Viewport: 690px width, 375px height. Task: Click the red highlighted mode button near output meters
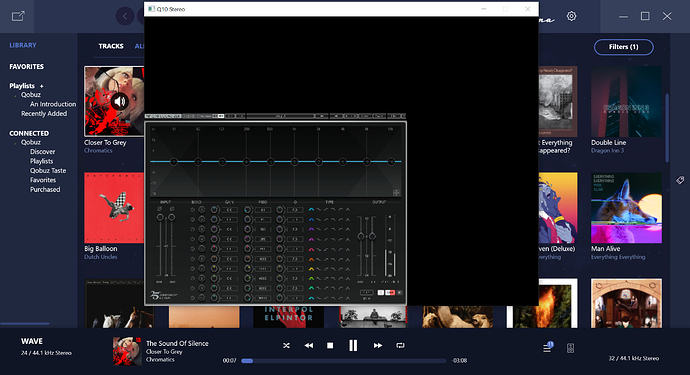[390, 293]
